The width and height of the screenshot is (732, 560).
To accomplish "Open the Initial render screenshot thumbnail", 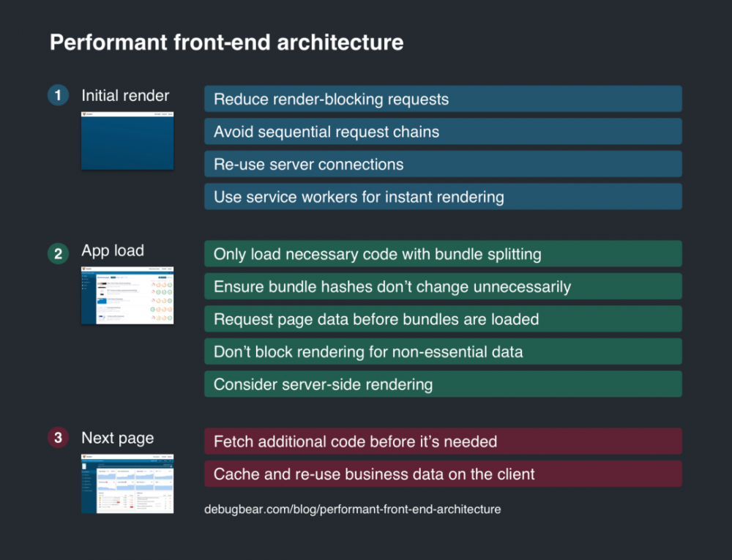I will tap(127, 141).
